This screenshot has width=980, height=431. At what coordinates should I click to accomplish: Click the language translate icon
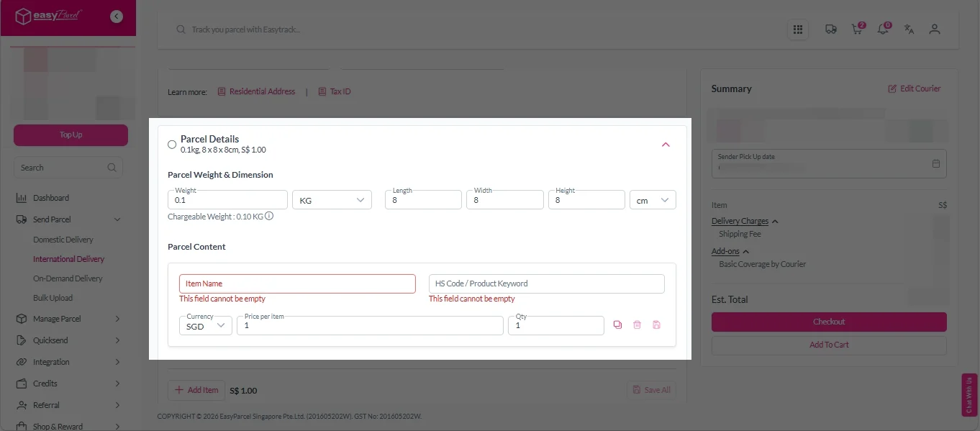[909, 30]
